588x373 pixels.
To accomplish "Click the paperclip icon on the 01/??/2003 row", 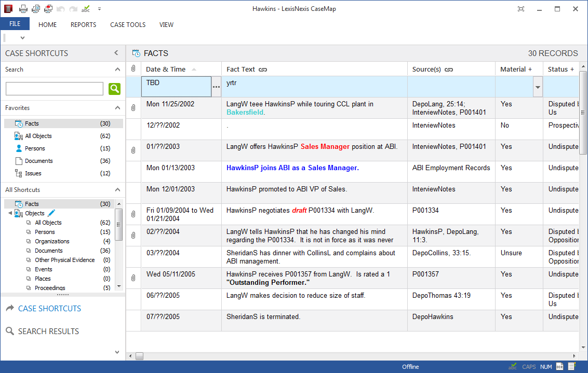I will 133,150.
